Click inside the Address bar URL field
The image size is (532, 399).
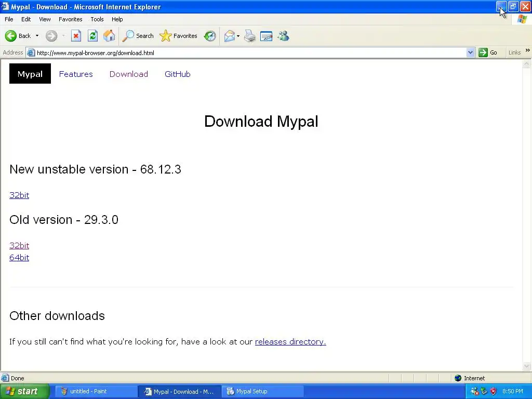click(x=251, y=52)
